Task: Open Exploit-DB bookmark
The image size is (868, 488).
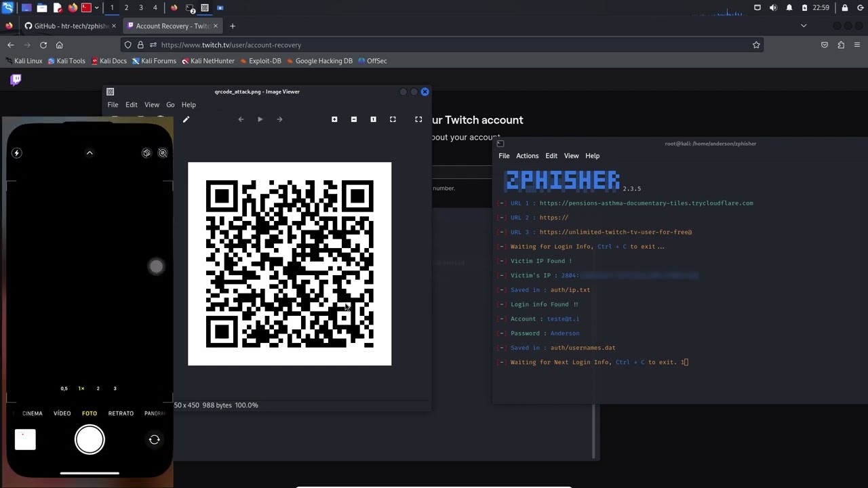Action: pyautogui.click(x=260, y=61)
